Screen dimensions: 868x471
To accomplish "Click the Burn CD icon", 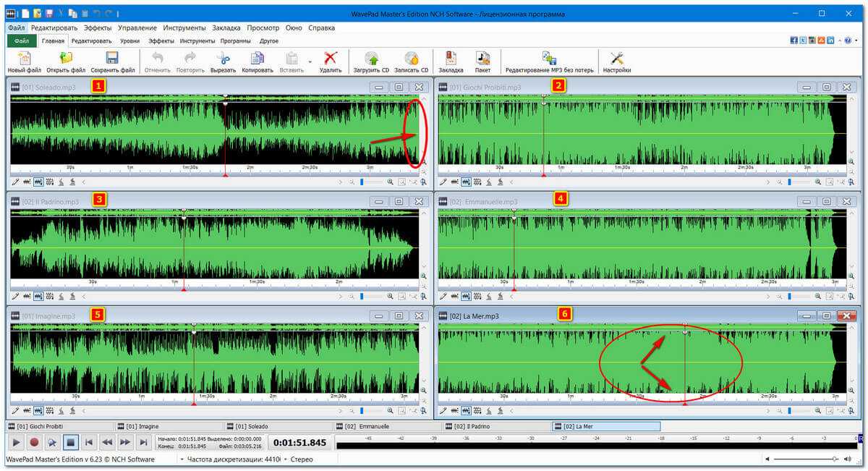I will coord(411,59).
